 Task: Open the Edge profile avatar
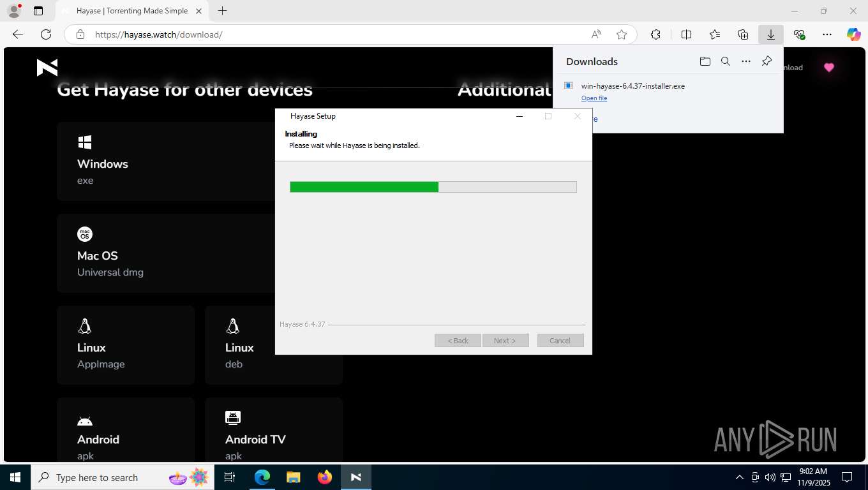coord(13,11)
